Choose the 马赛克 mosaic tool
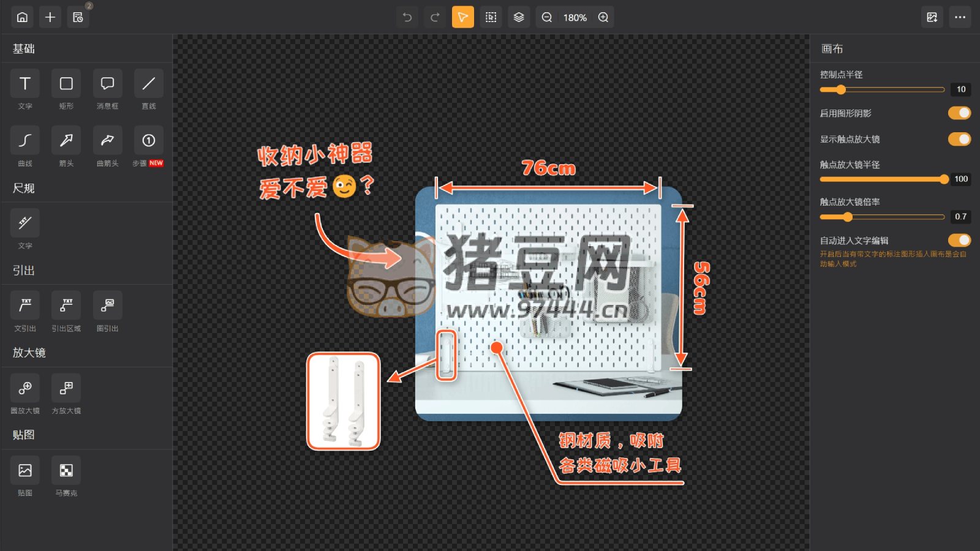This screenshot has height=551, width=980. [66, 475]
